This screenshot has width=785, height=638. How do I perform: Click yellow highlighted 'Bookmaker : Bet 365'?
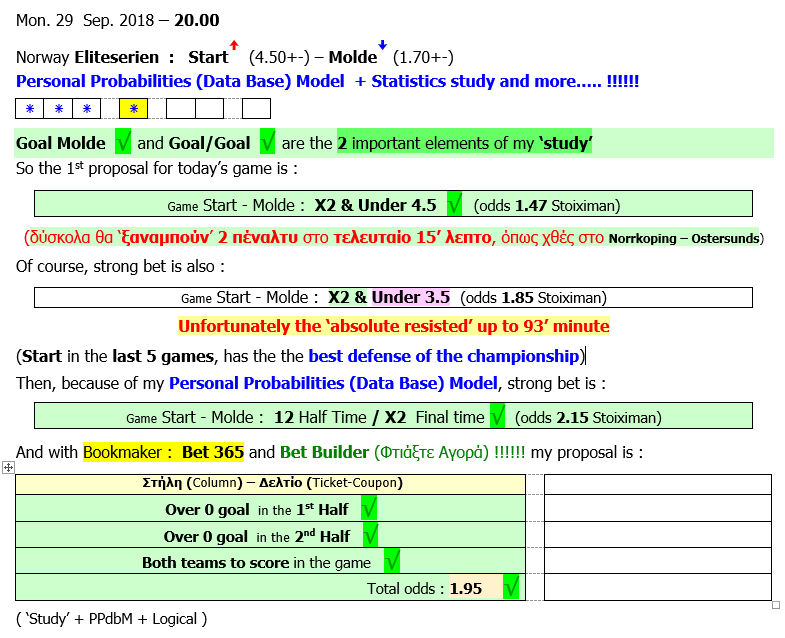click(164, 452)
